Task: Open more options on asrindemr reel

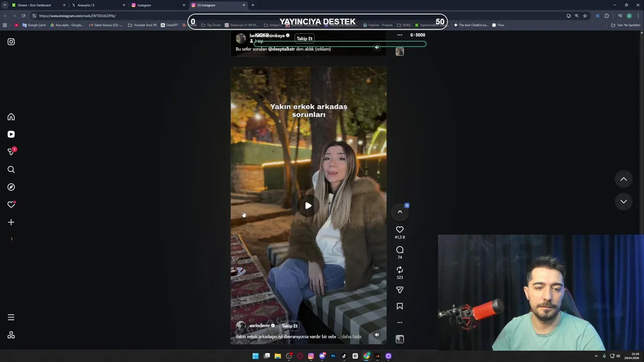Action: tap(399, 322)
